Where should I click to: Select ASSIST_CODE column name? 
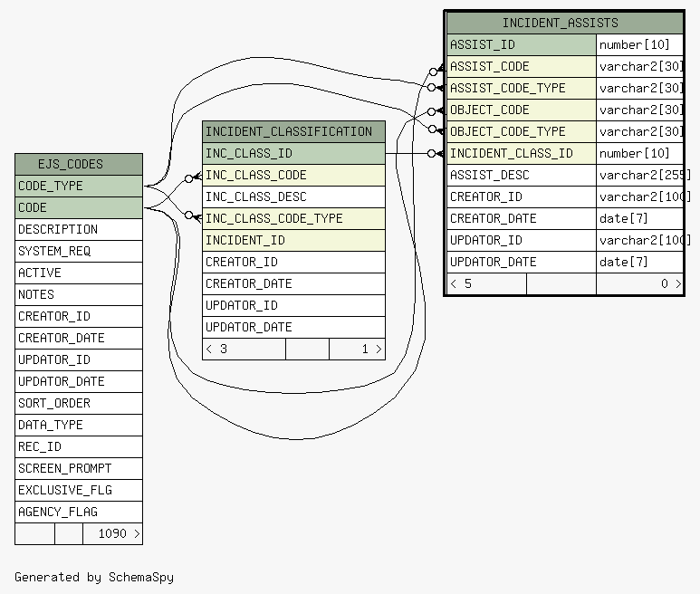tap(522, 66)
